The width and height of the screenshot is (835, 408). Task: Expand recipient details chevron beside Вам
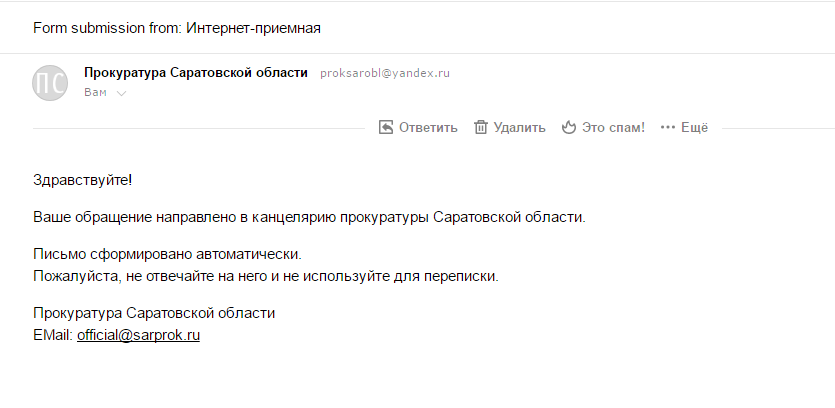(x=122, y=93)
